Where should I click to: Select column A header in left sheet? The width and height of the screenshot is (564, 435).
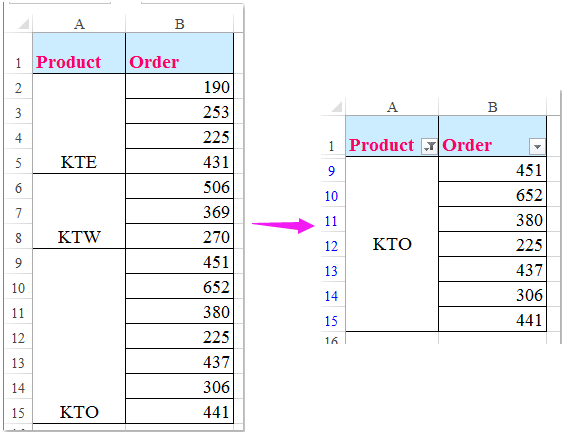tap(79, 24)
